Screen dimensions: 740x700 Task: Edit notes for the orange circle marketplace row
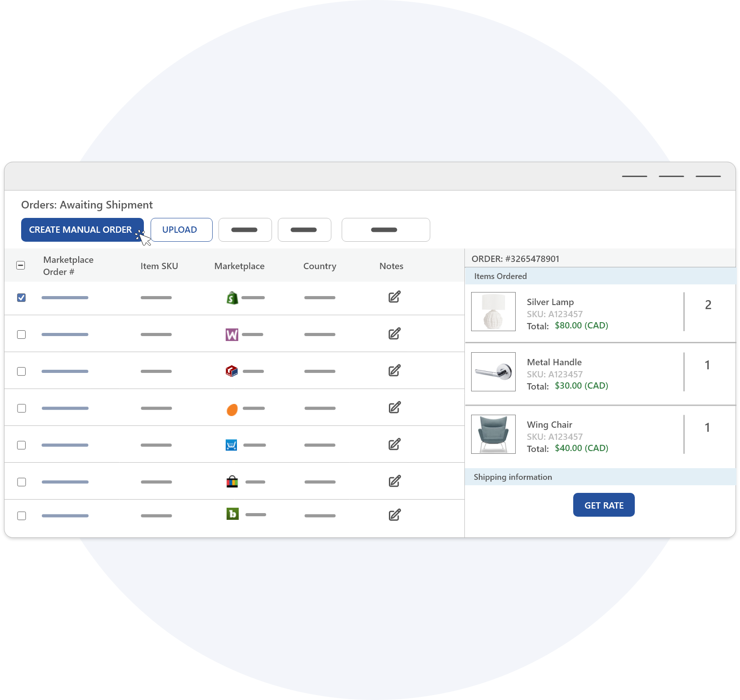394,408
